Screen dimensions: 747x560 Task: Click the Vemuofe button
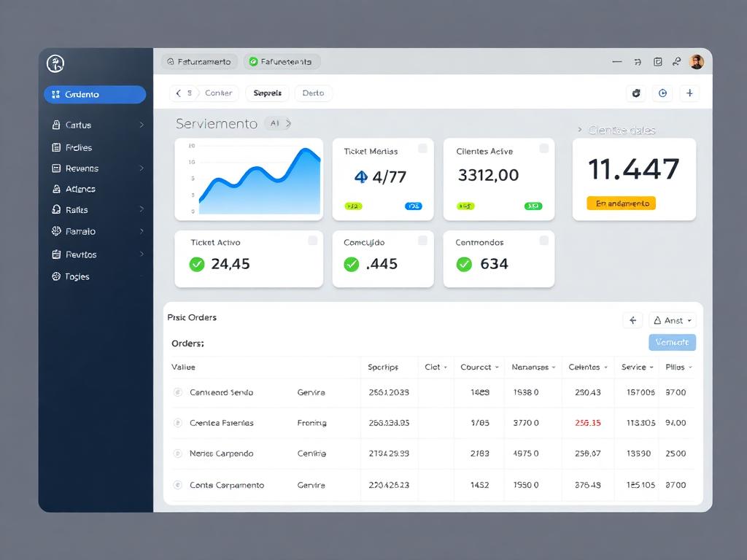(672, 343)
